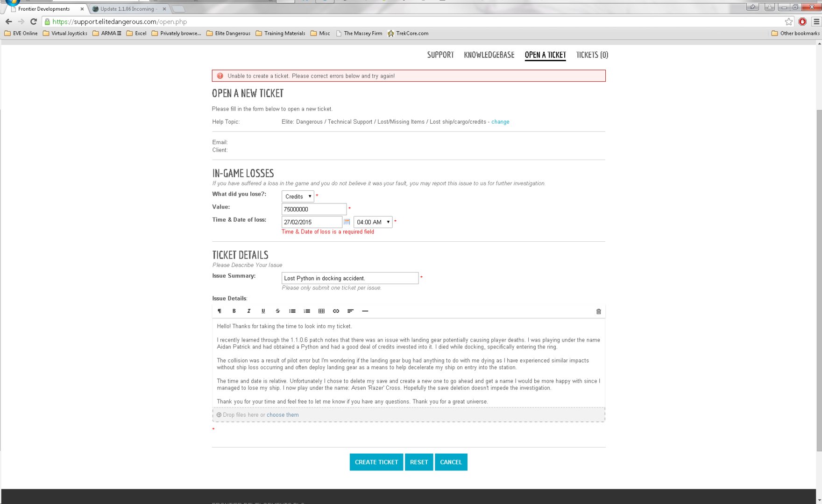Insert unordered bullet list in editor

pyautogui.click(x=292, y=311)
